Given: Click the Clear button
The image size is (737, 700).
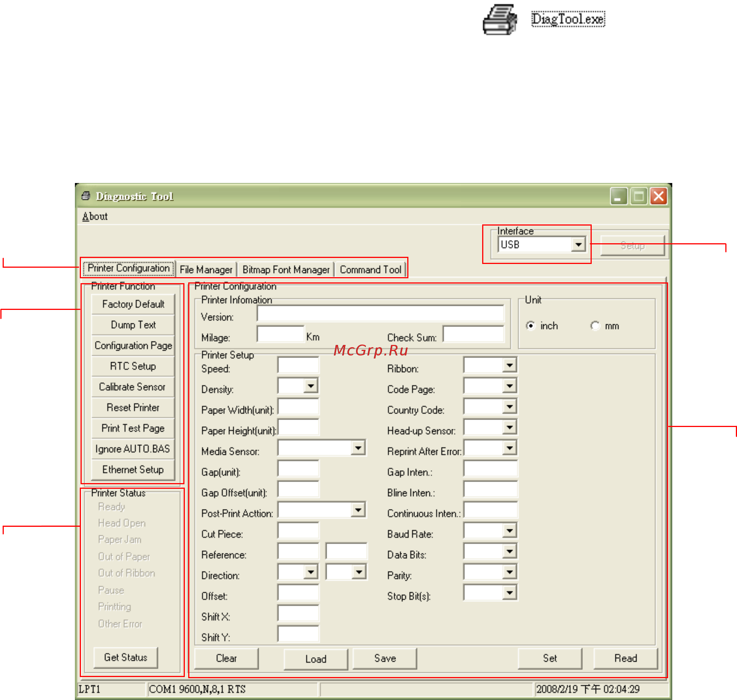Looking at the screenshot, I should point(227,658).
